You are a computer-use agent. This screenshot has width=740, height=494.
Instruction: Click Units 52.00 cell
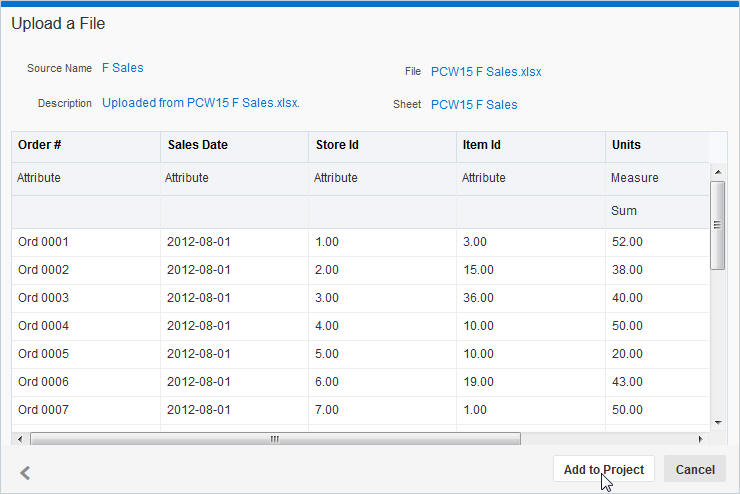657,242
